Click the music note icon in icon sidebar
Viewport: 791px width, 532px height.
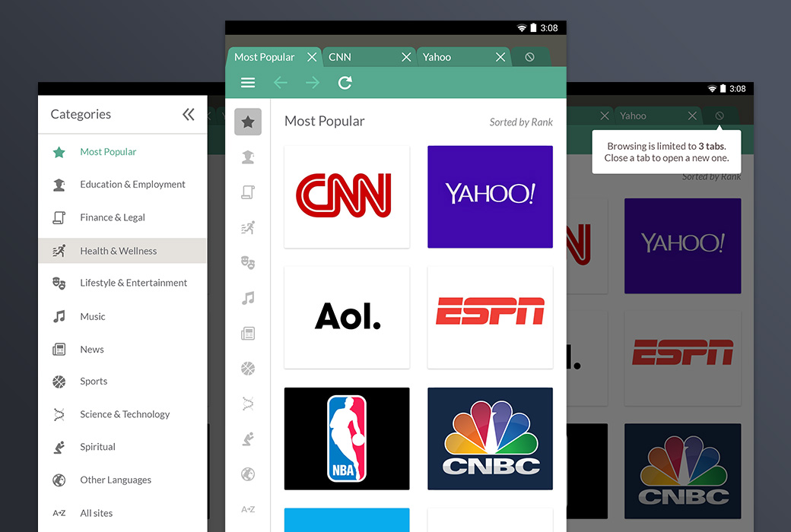point(248,298)
